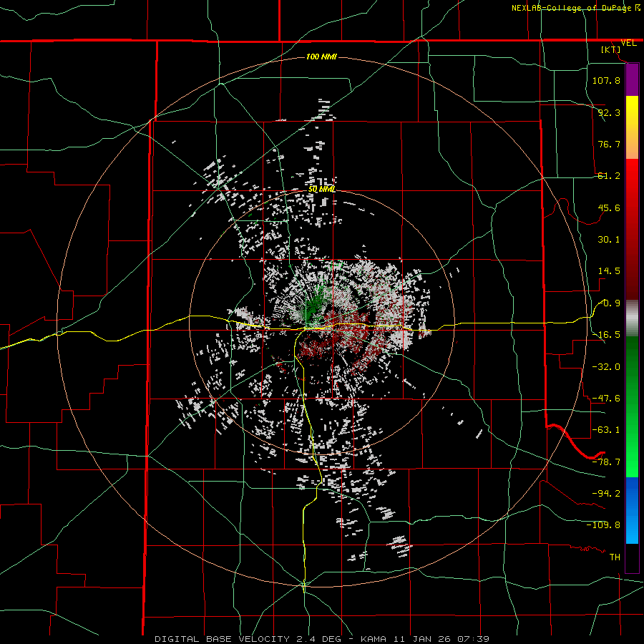This screenshot has height=644, width=644.
Task: Click the -47.6 legend value
Action: click(x=606, y=399)
